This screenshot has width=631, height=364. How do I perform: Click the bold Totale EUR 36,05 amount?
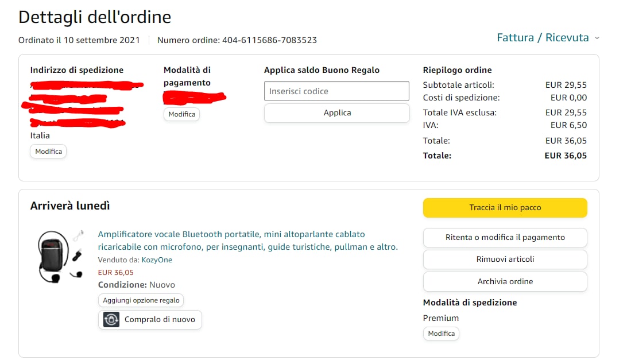pos(566,156)
